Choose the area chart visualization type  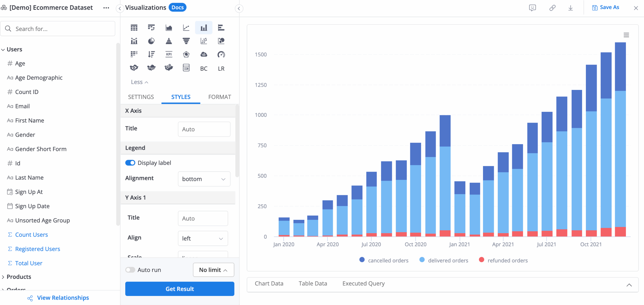[169, 28]
